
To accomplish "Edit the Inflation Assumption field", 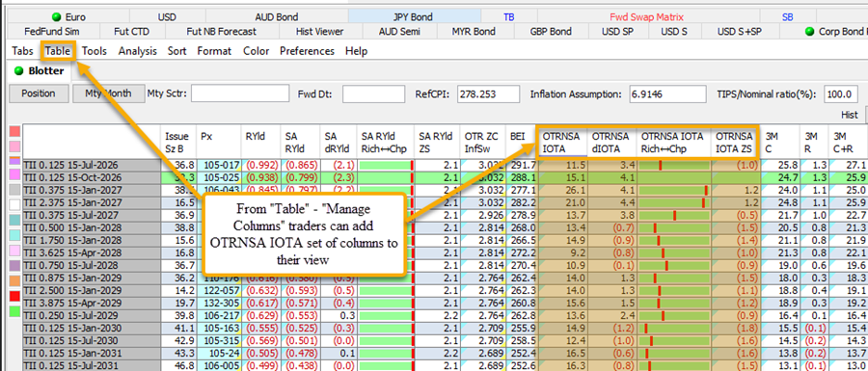I will pos(667,93).
